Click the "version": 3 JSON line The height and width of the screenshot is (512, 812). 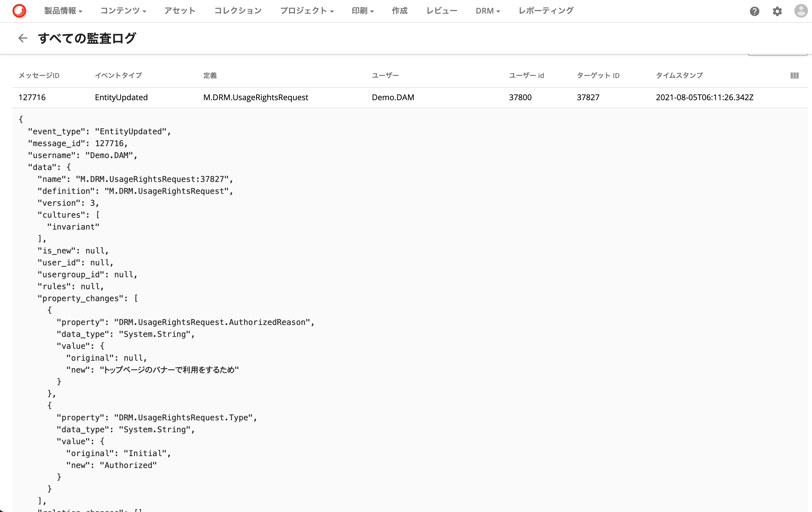click(x=68, y=203)
